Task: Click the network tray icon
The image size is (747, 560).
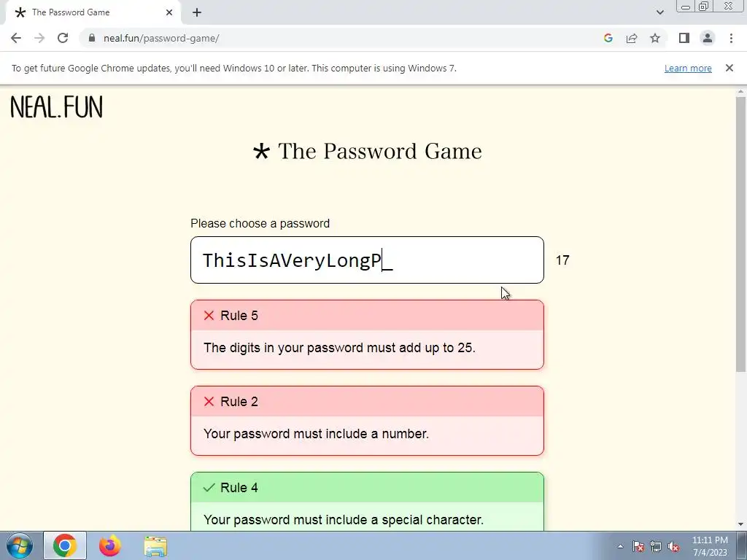Action: point(656,546)
